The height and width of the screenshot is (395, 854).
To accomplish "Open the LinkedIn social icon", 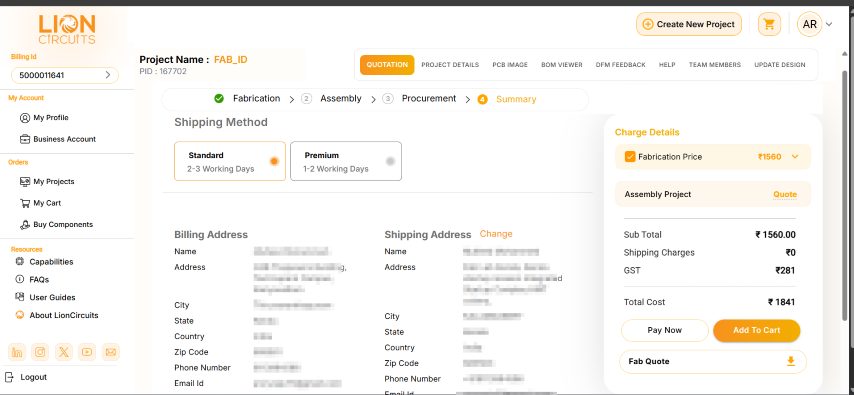I will [x=17, y=352].
